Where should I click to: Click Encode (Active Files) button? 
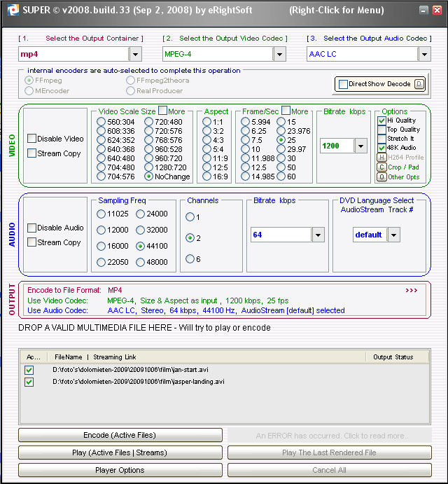click(120, 435)
